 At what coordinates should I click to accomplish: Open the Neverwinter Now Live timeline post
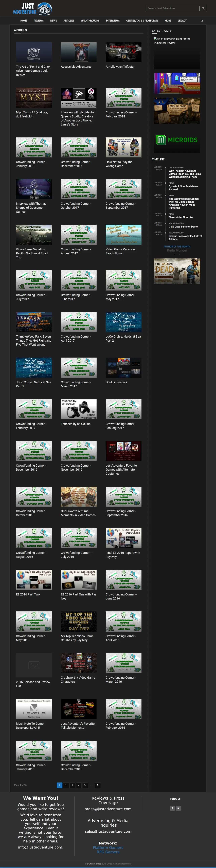point(181,217)
